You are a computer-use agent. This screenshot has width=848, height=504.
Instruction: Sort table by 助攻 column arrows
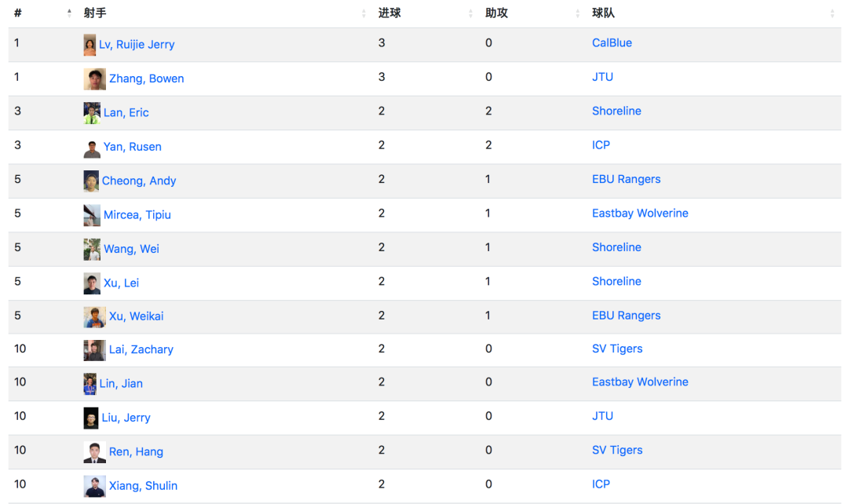(578, 13)
